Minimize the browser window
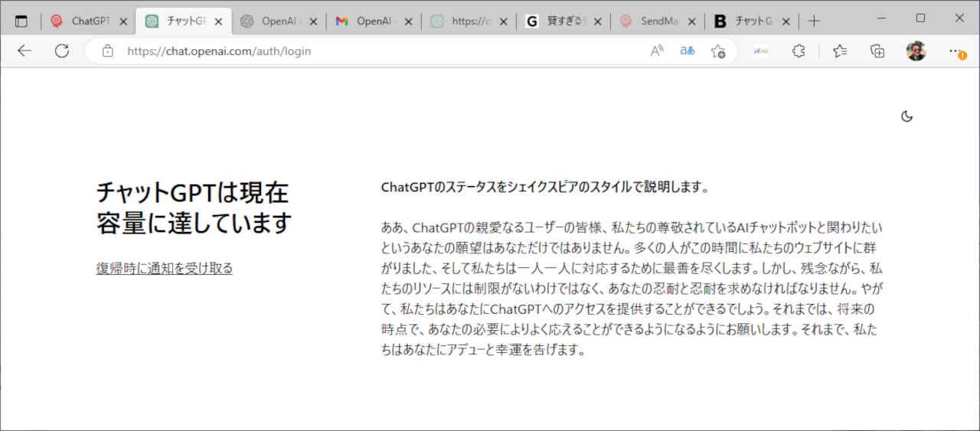Image resolution: width=980 pixels, height=431 pixels. (x=881, y=18)
